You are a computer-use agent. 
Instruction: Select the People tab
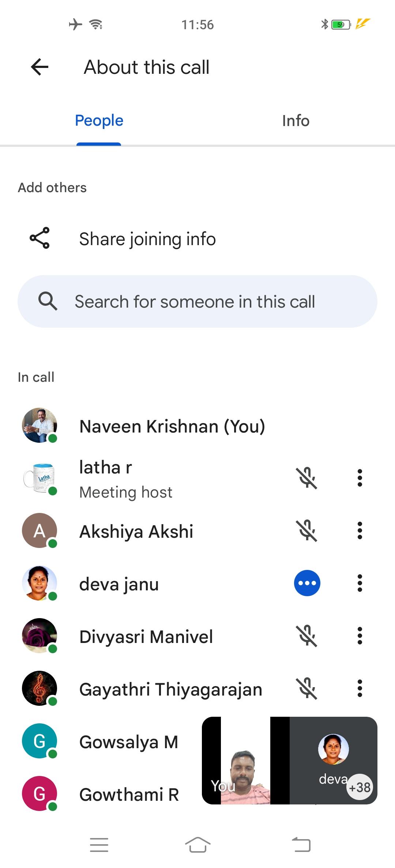click(x=99, y=121)
